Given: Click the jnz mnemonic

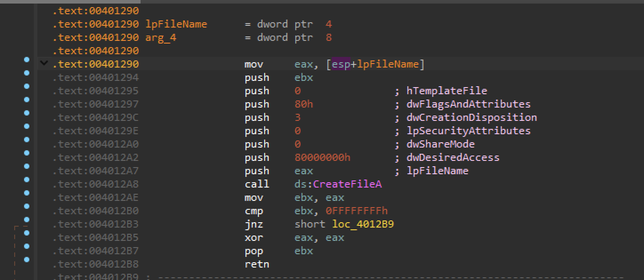Looking at the screenshot, I should [254, 224].
